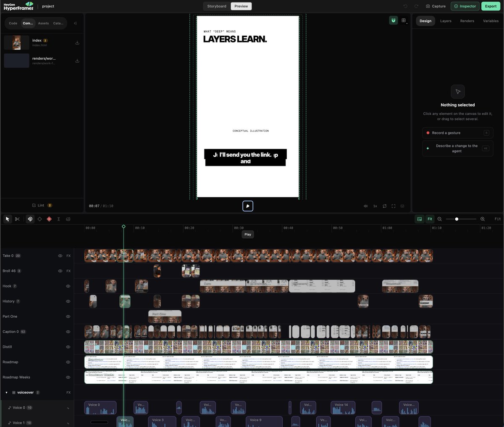This screenshot has width=504, height=427.
Task: Click Record a gesture
Action: click(457, 133)
